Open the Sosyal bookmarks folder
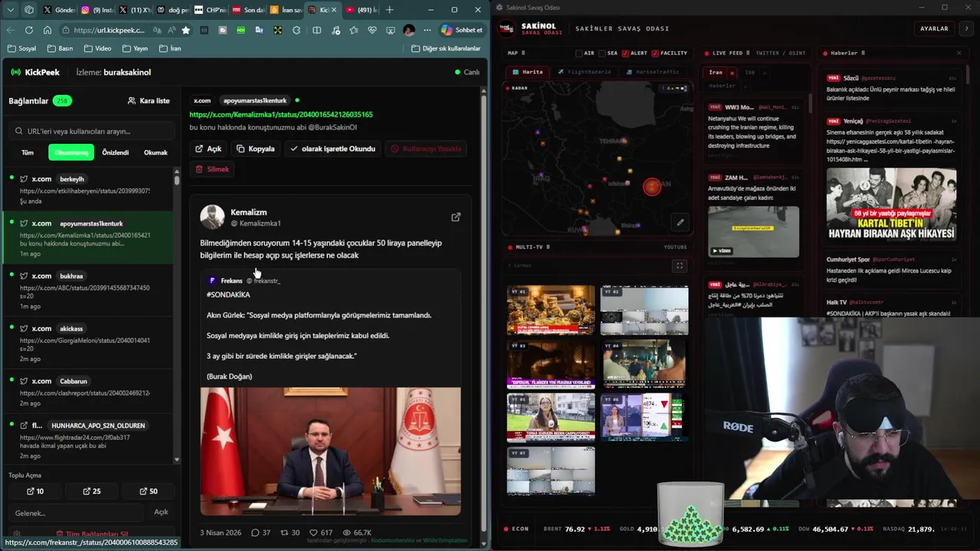980x551 pixels. pos(21,48)
